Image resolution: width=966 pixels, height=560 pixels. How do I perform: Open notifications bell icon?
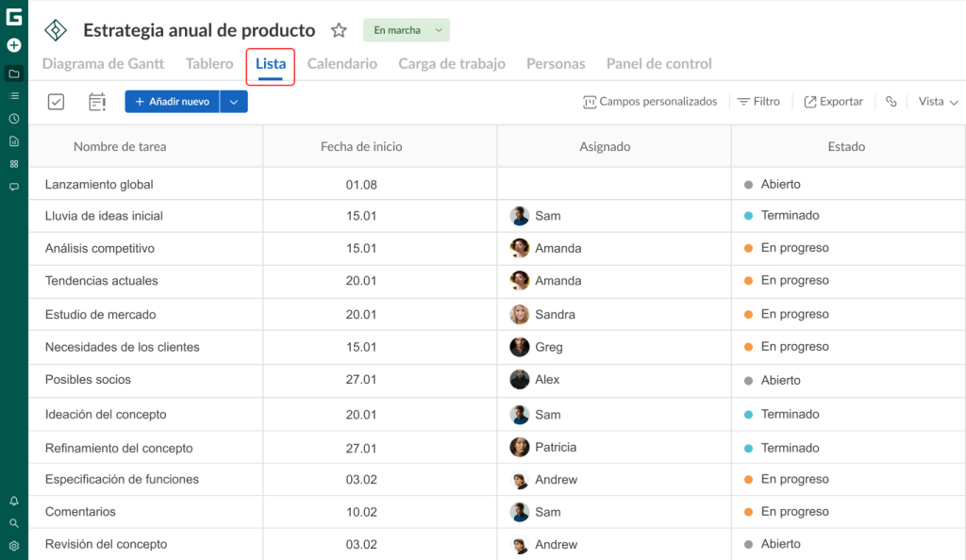pos(13,501)
